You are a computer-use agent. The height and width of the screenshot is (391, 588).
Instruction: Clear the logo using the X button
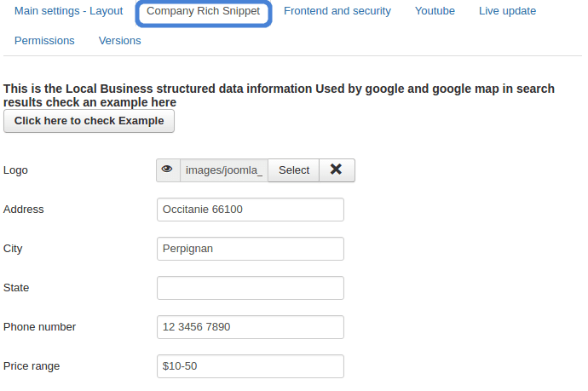point(337,170)
